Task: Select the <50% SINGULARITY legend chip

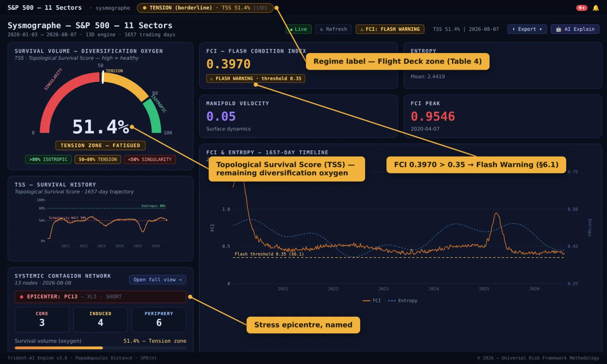Action: click(x=150, y=159)
